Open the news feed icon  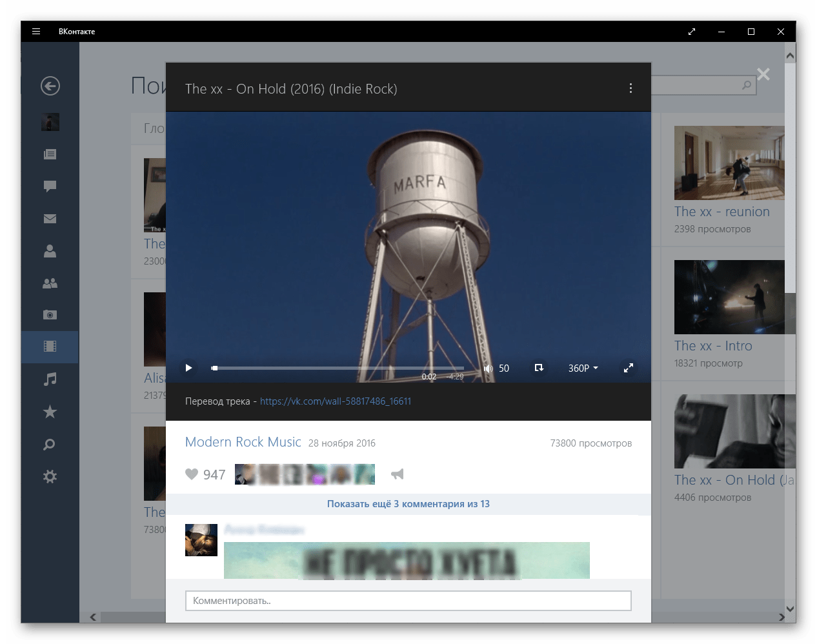pos(50,154)
